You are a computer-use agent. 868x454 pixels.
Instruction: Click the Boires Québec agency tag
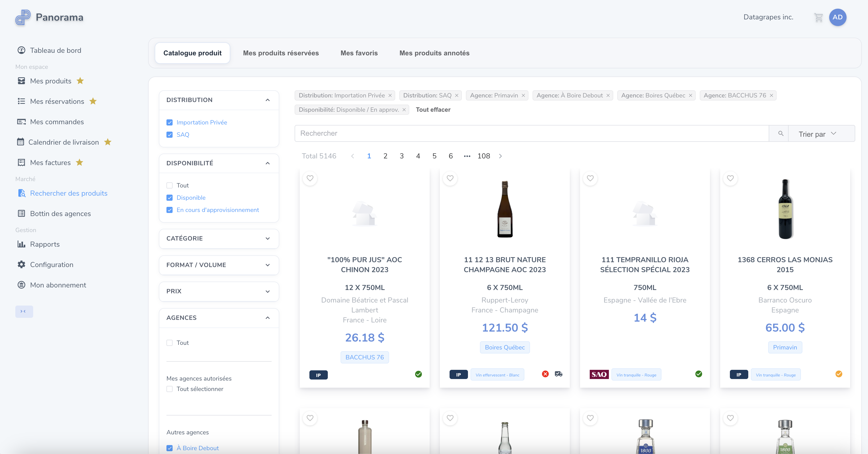(504, 347)
